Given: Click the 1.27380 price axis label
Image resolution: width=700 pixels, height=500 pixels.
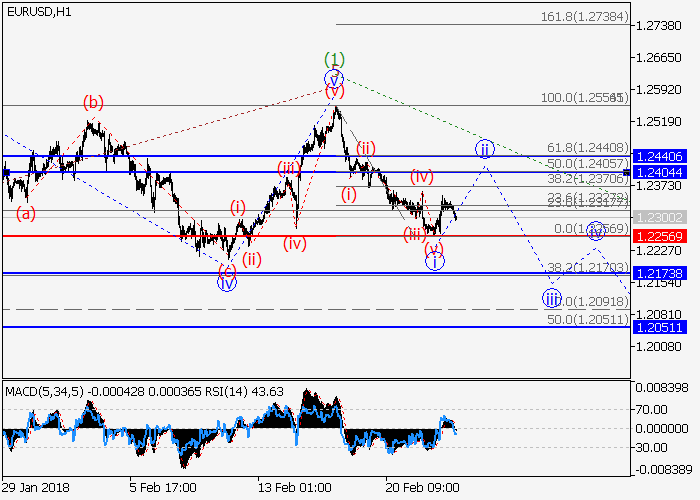Looking at the screenshot, I should 659,25.
